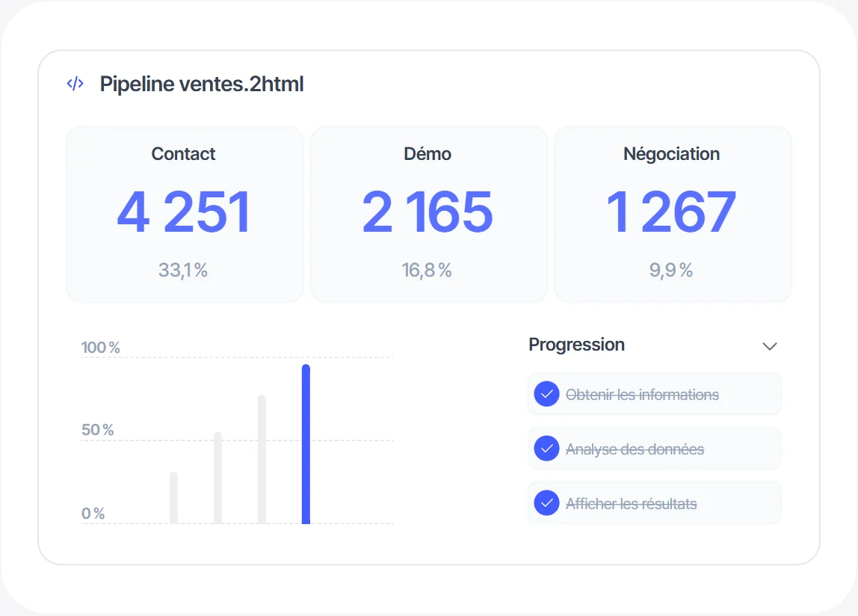This screenshot has height=616, width=858.
Task: Uncheck the Obtenir les informations checkmark
Action: [546, 394]
